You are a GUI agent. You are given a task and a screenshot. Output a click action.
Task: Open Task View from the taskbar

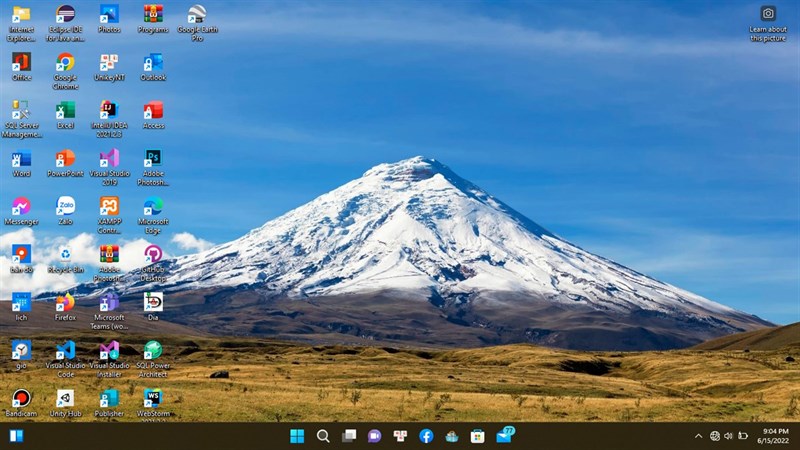point(349,436)
